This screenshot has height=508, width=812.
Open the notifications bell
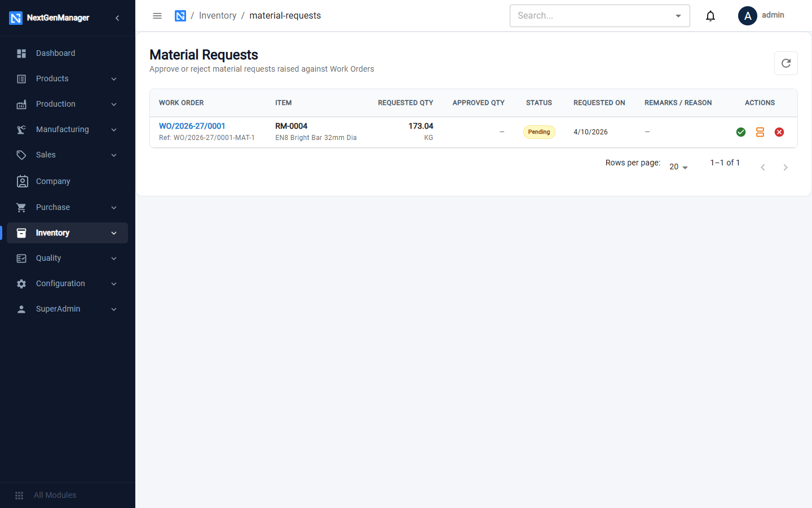[710, 16]
